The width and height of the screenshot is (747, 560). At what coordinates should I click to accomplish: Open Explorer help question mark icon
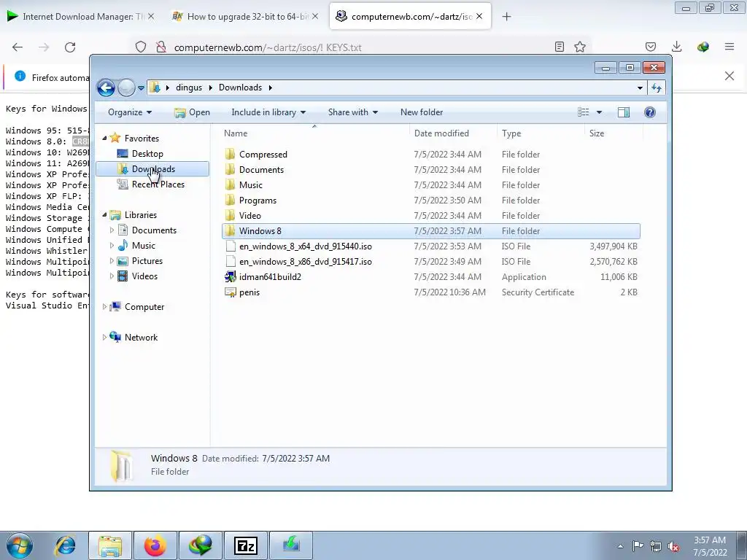(x=650, y=112)
